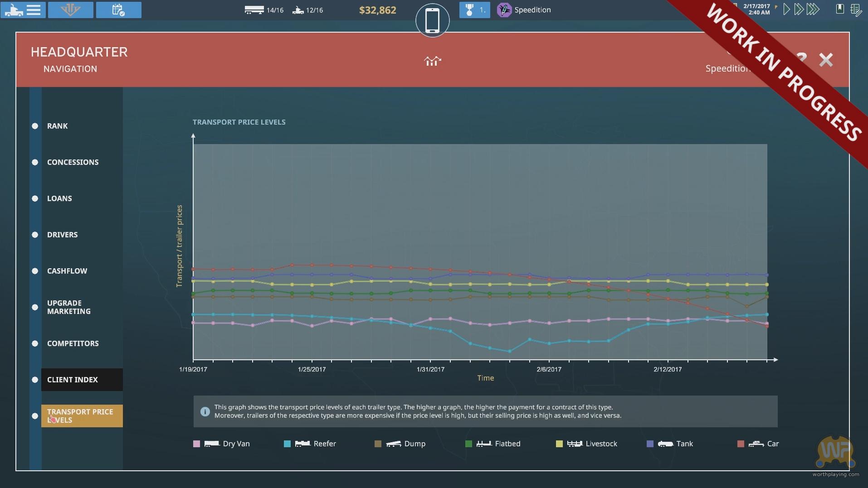
Task: Open the Competitors section
Action: (73, 343)
